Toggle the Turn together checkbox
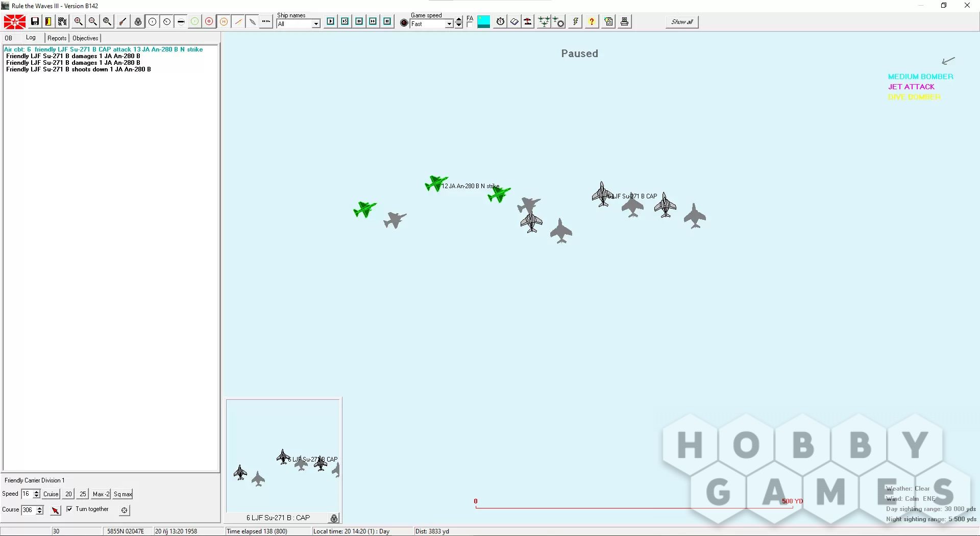Viewport: 980px width, 536px height. pos(69,509)
